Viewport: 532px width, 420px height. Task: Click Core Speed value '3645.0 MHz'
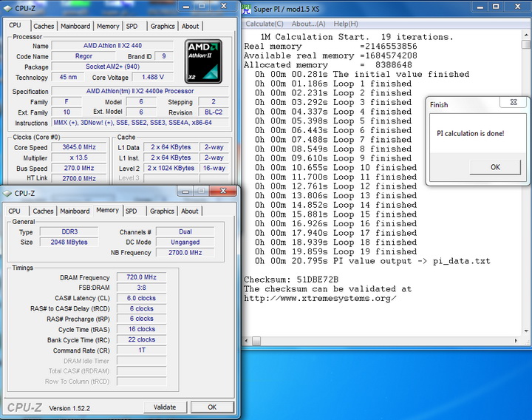[x=79, y=147]
